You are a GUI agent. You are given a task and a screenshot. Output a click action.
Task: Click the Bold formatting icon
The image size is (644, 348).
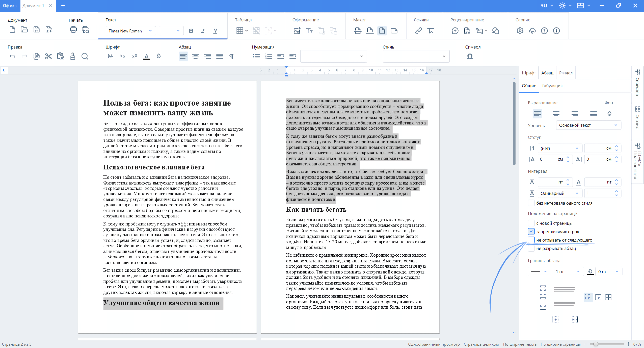point(191,31)
